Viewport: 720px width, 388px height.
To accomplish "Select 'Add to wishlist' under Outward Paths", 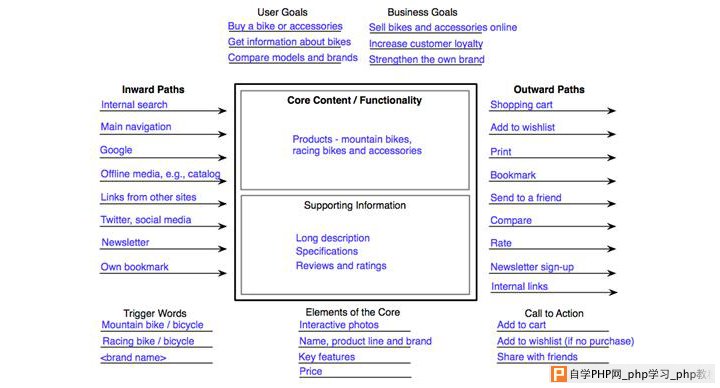I will coord(523,128).
